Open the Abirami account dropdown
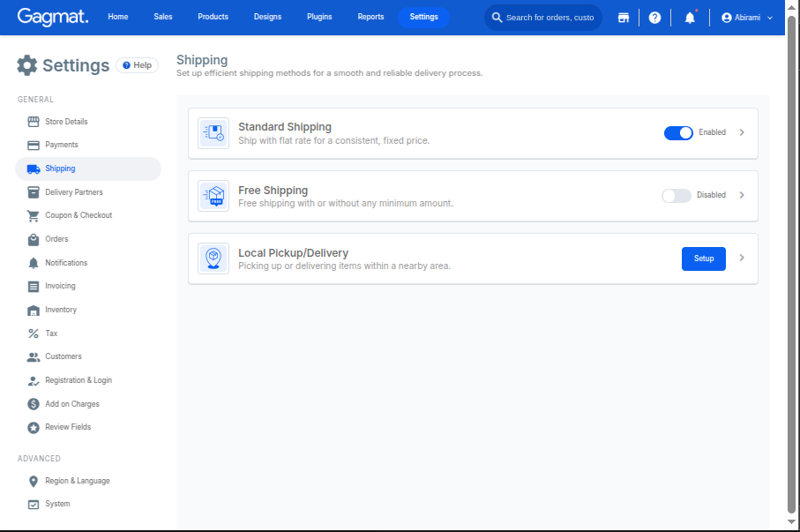800x532 pixels. tap(747, 18)
